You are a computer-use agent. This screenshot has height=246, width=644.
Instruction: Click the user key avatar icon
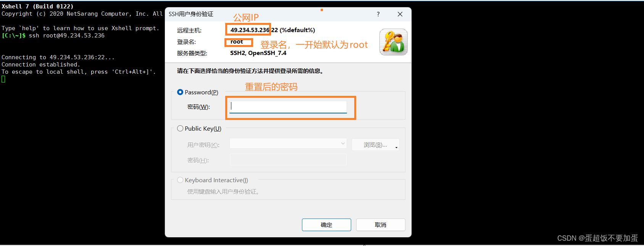click(x=394, y=42)
